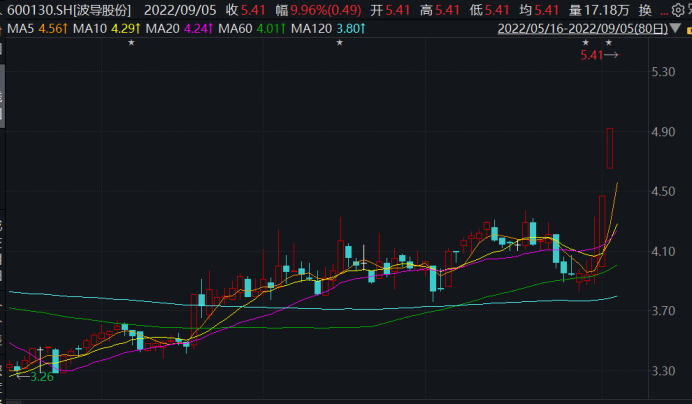Click the 4.90 price axis label
692x404 pixels.
663,132
